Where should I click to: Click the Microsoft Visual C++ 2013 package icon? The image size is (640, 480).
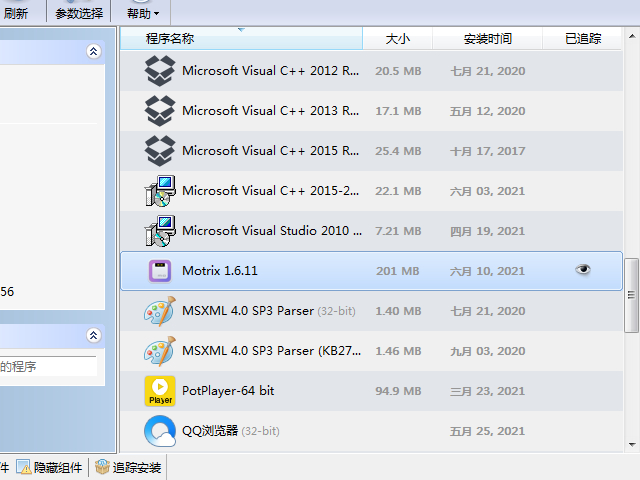pyautogui.click(x=160, y=111)
